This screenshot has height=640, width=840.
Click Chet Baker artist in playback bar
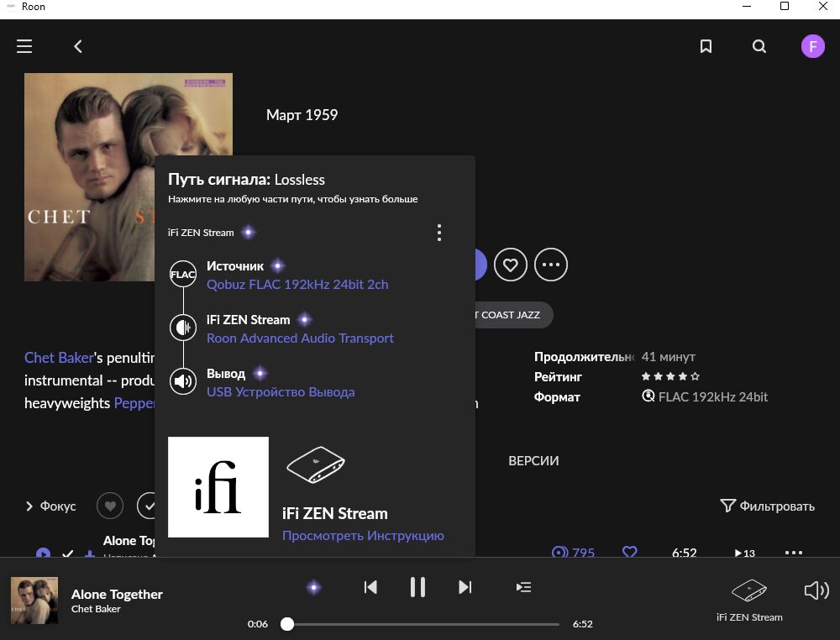pos(96,609)
